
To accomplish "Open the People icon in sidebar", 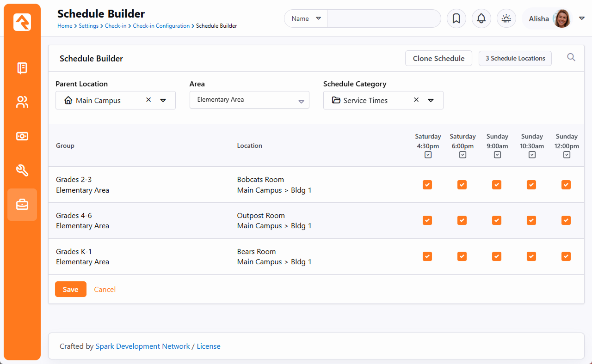I will pyautogui.click(x=22, y=102).
